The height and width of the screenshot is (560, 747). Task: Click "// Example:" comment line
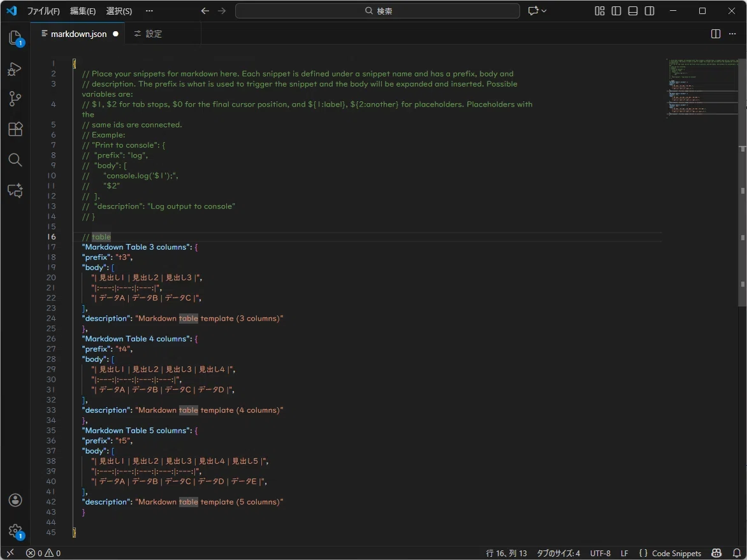(x=103, y=135)
